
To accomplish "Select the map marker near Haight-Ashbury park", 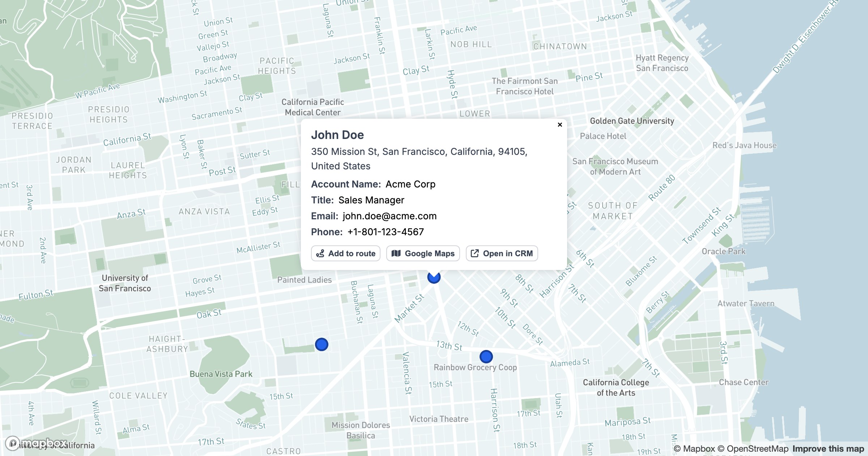I will click(x=322, y=344).
